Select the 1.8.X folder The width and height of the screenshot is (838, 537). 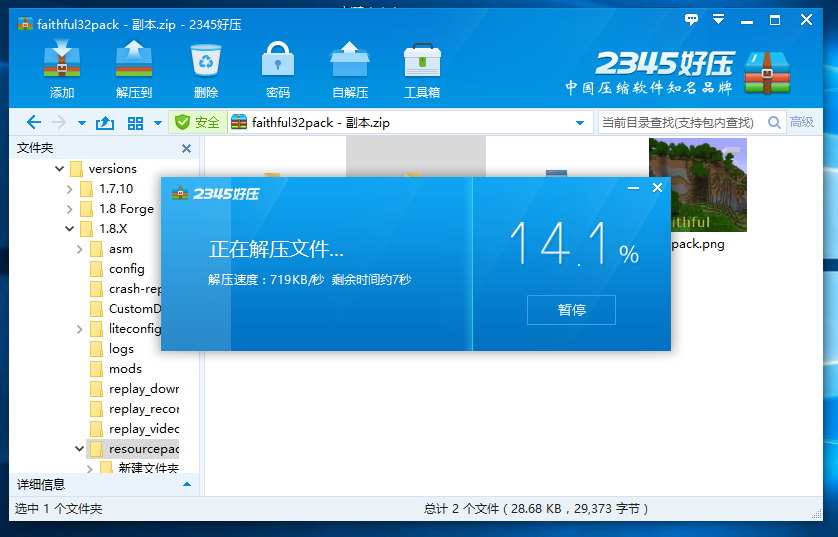pyautogui.click(x=104, y=229)
